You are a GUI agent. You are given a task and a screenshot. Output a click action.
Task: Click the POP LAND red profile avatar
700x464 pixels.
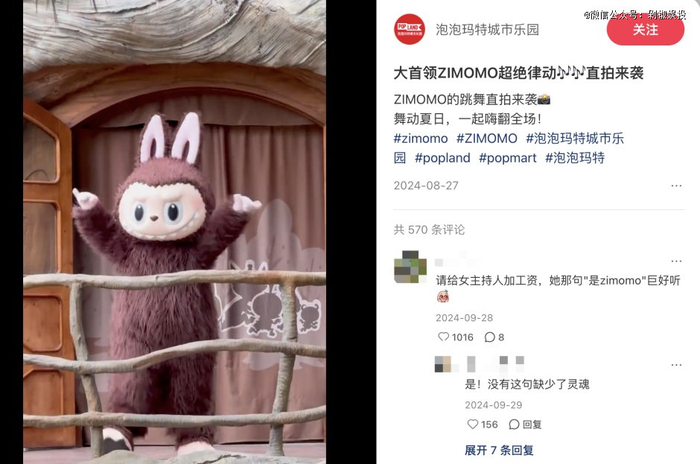[x=409, y=29]
